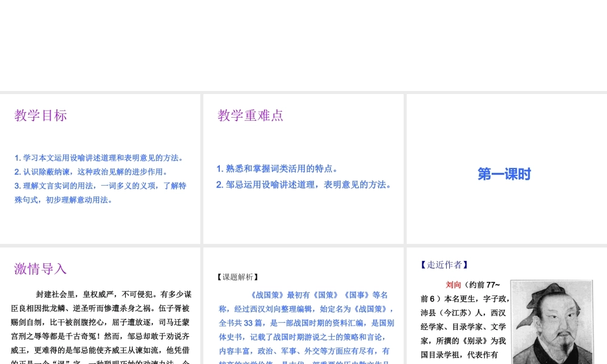Click the line 沛县（今江苏）人，西汉

coord(463,312)
